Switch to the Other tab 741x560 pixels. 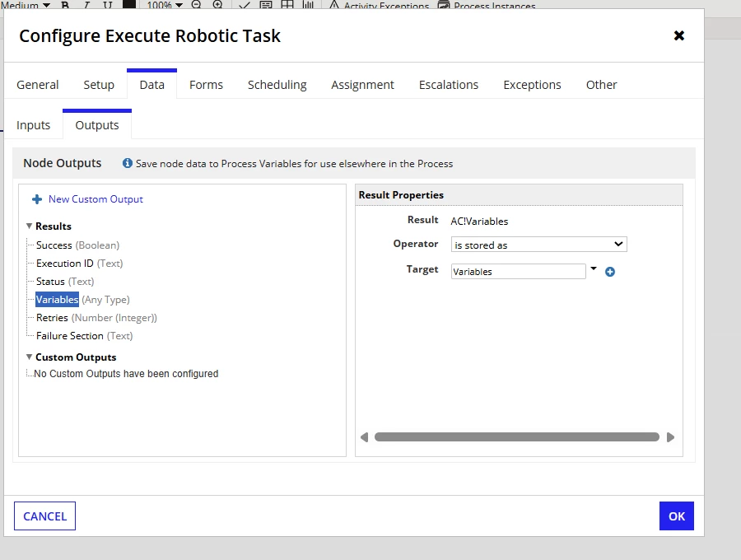coord(601,85)
